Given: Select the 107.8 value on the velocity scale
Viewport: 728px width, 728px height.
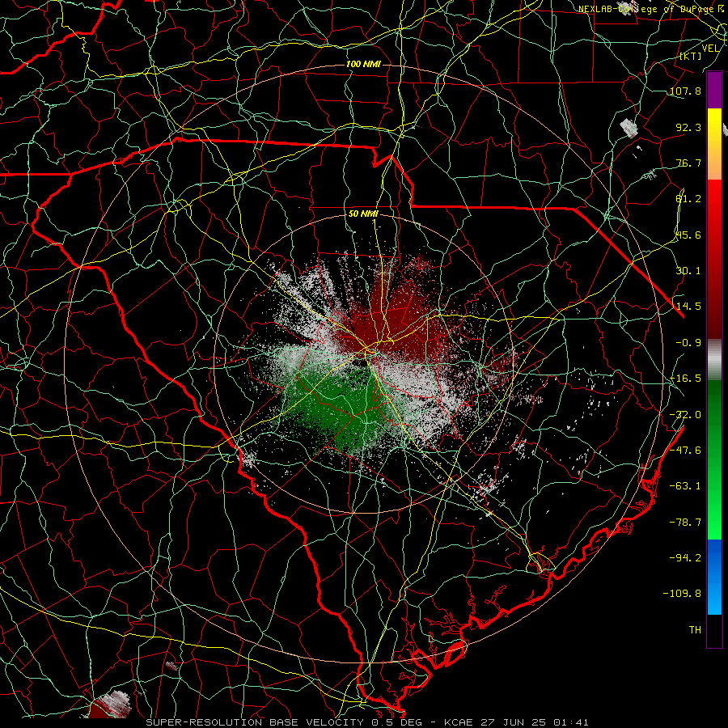Looking at the screenshot, I should [685, 91].
